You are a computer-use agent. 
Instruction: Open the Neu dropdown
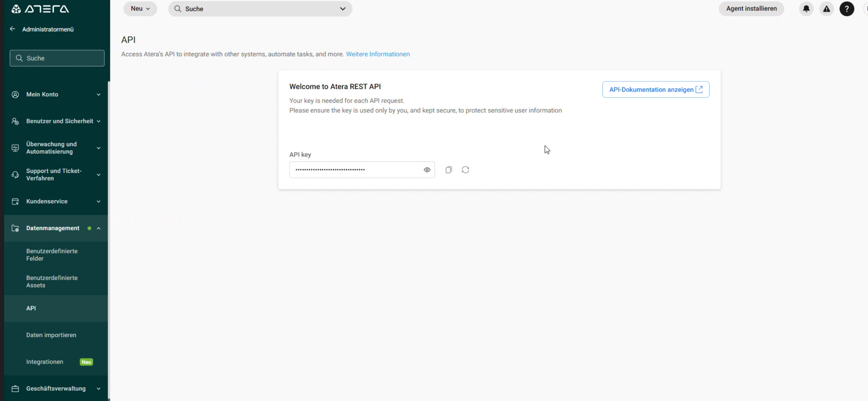click(x=140, y=9)
